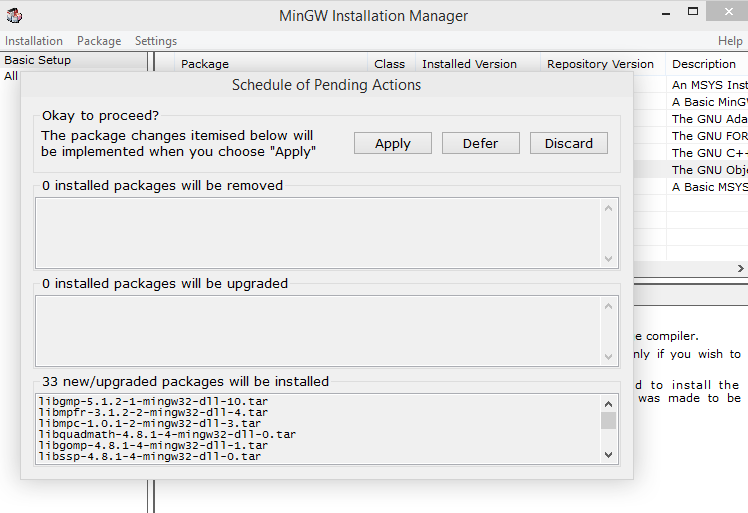The image size is (748, 513).
Task: Defer the pending actions
Action: (x=480, y=143)
